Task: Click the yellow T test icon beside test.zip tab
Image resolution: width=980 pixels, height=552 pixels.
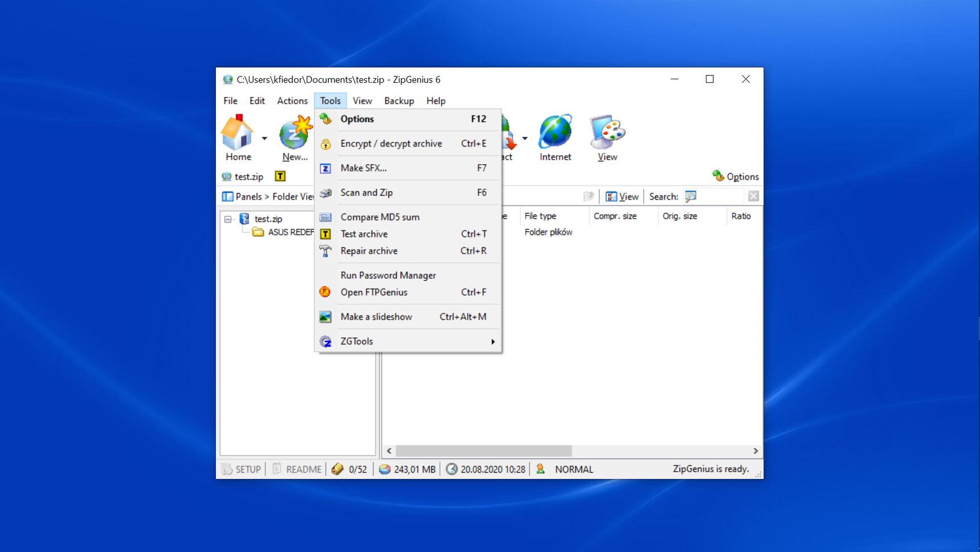Action: 280,176
